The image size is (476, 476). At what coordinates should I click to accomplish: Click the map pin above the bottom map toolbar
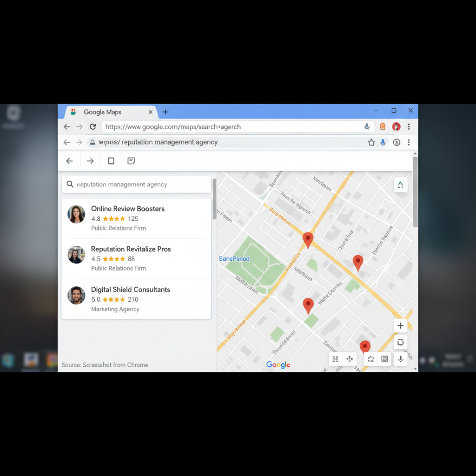point(365,347)
